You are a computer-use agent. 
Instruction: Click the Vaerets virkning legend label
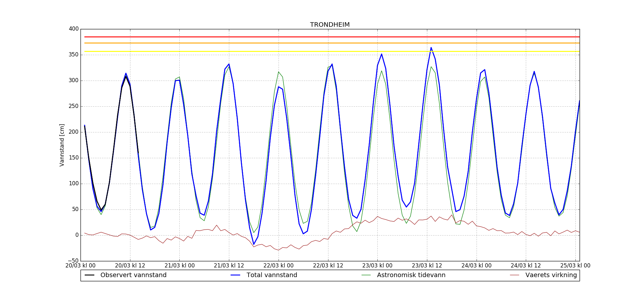coord(551,275)
